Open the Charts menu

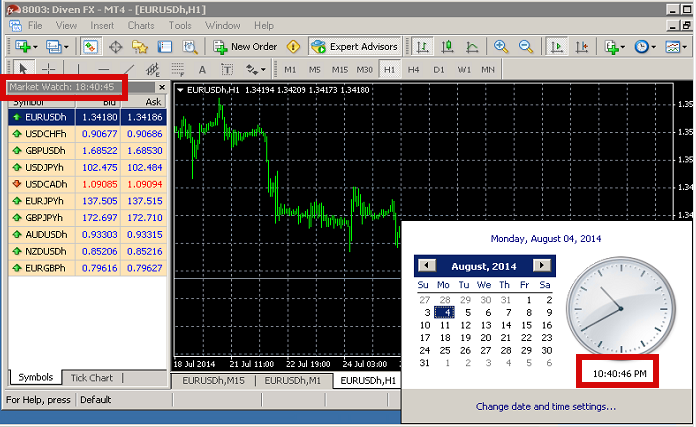coord(141,26)
